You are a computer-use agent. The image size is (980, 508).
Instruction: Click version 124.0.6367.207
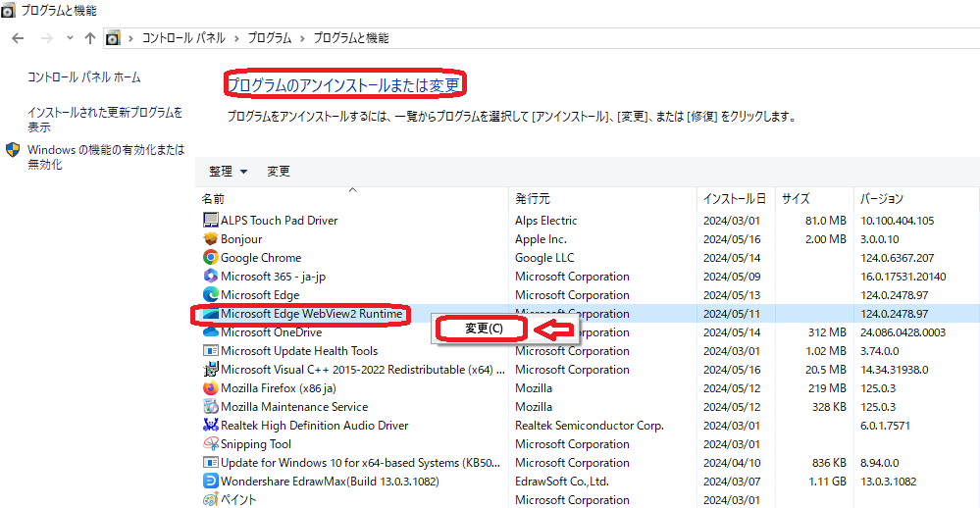point(897,258)
